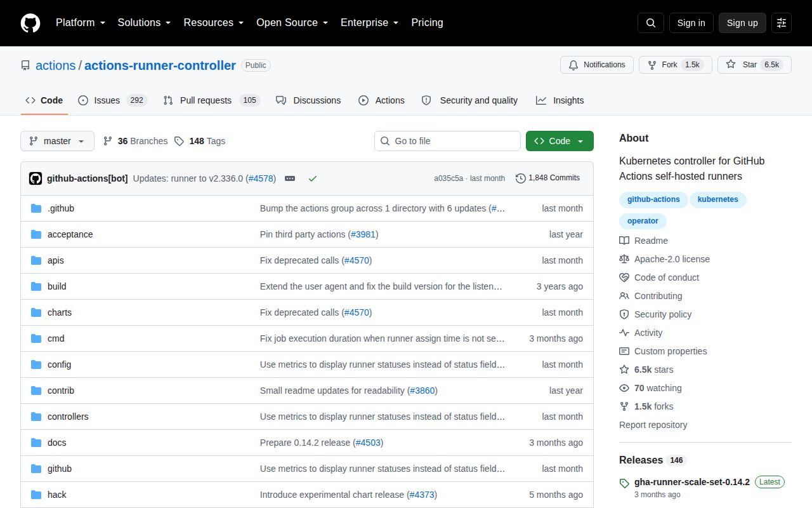
Task: Click the cmd folder icon
Action: pos(36,338)
